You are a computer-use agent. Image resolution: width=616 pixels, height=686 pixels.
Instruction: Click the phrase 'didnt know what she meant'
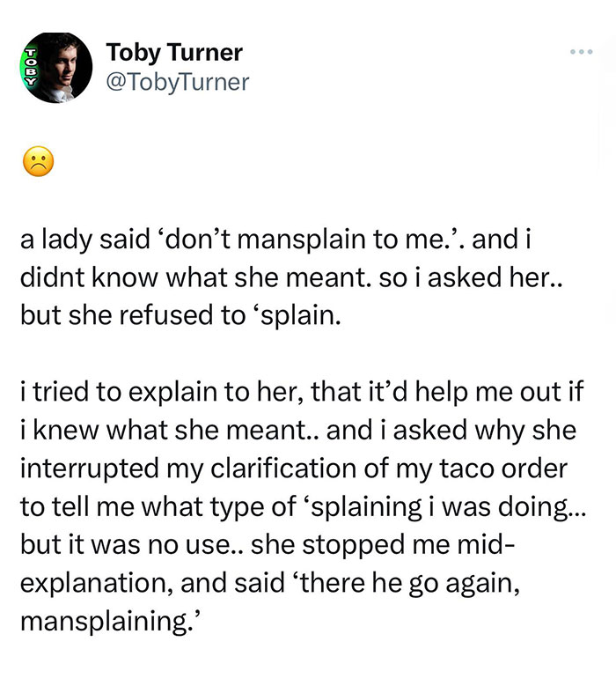point(177,277)
